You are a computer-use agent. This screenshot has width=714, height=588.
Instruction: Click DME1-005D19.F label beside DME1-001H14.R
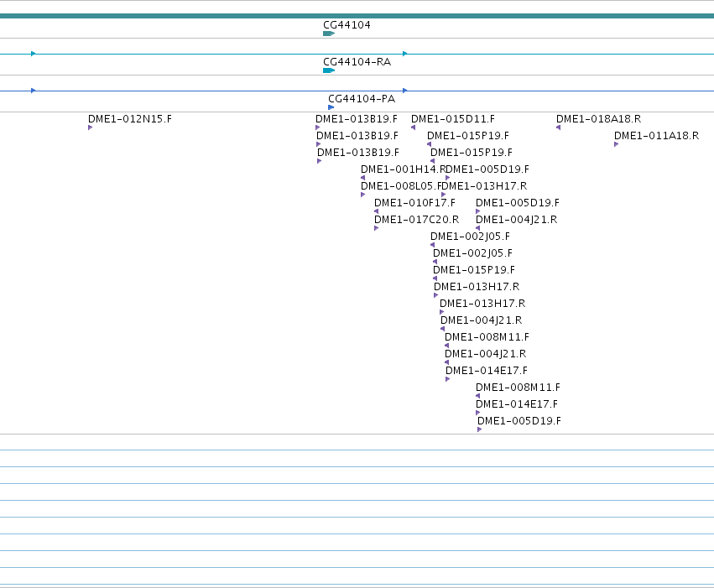point(487,169)
